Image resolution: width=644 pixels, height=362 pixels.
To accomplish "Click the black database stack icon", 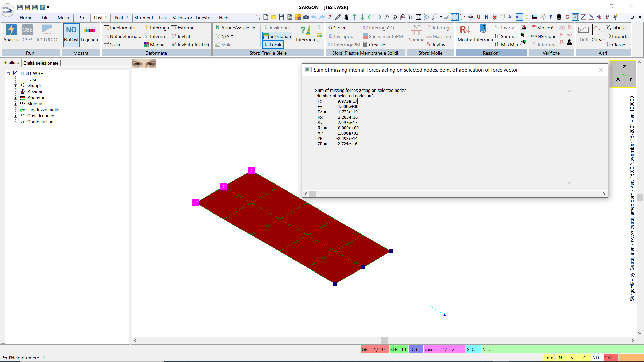I will tap(559, 17).
